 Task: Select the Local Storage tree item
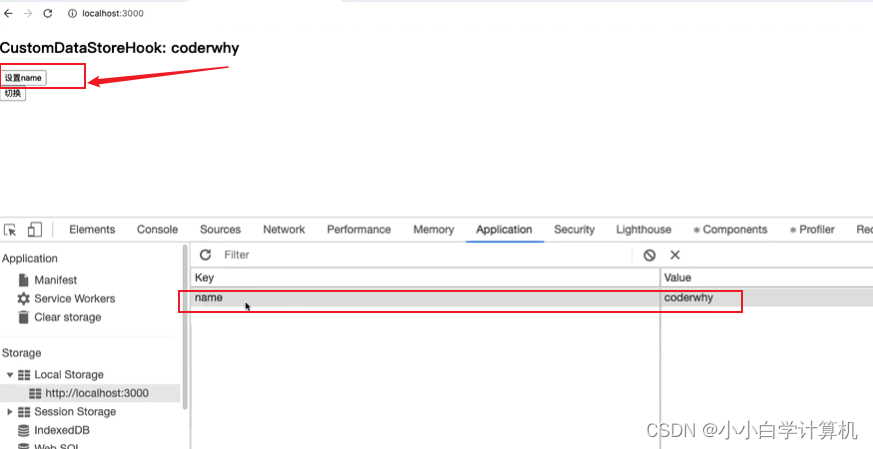(x=69, y=374)
